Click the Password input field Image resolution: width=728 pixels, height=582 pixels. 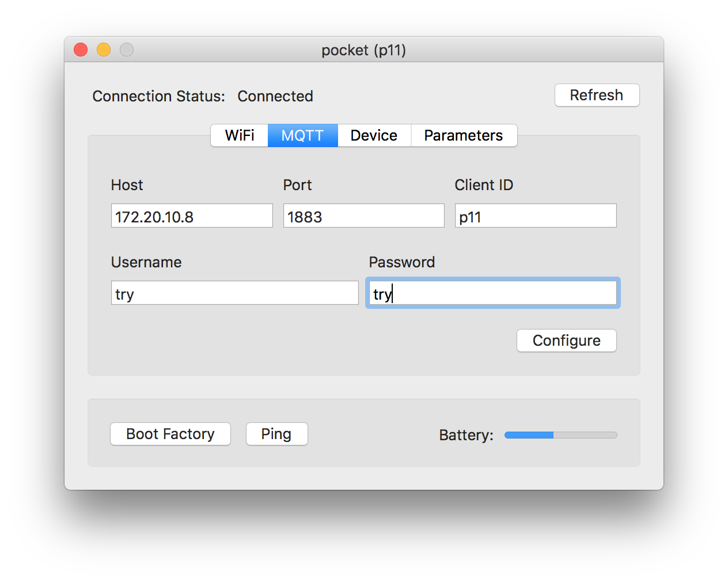(x=493, y=293)
